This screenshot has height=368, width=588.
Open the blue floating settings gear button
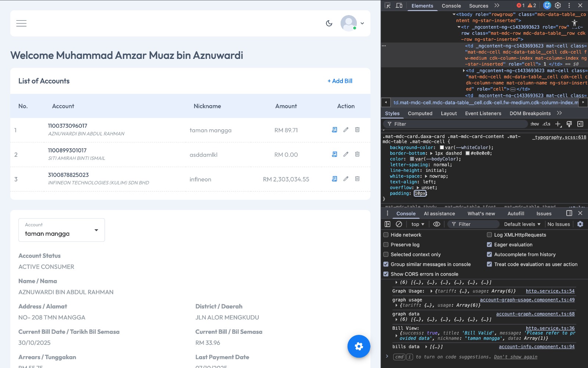coord(359,346)
